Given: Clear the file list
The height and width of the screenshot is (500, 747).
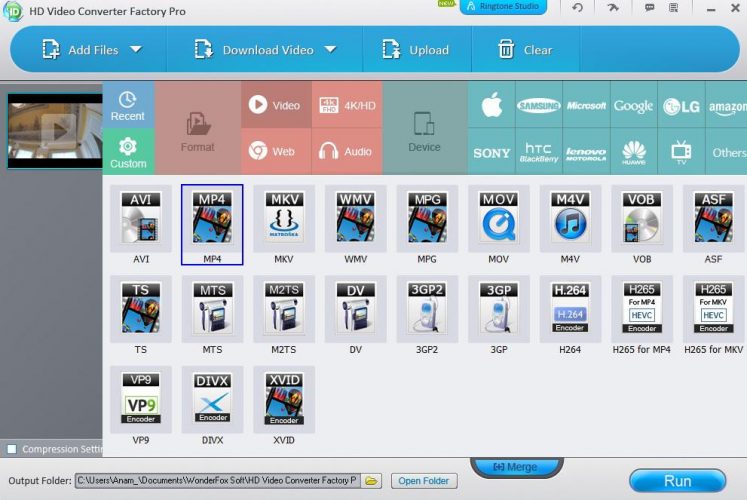Looking at the screenshot, I should pos(525,50).
